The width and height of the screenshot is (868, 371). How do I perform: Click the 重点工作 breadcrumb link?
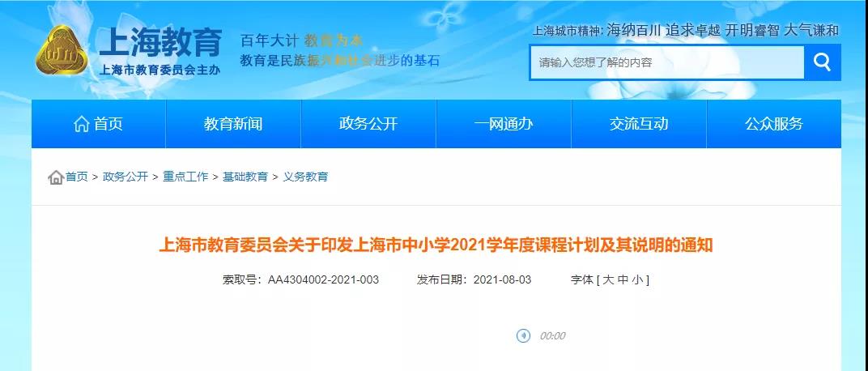point(185,177)
